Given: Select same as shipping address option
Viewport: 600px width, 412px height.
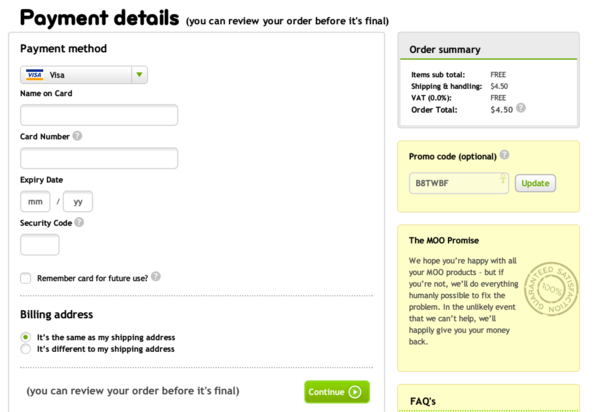Looking at the screenshot, I should [26, 337].
